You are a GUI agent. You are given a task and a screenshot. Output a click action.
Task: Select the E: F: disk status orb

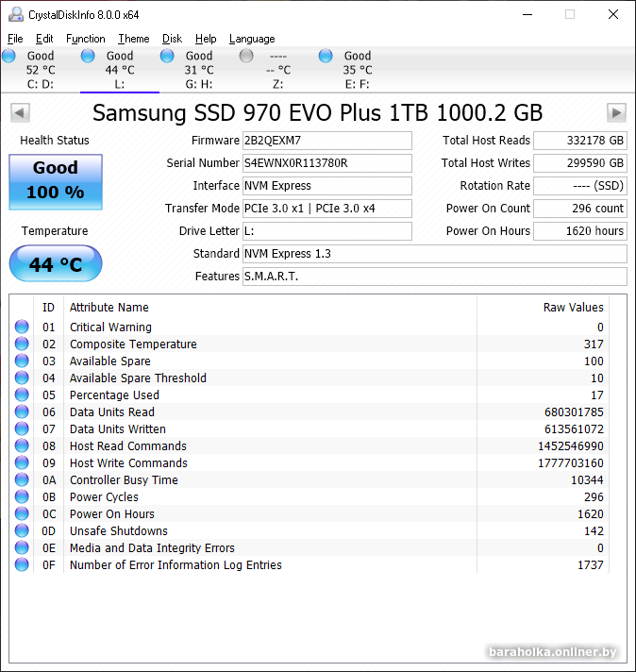[x=326, y=57]
